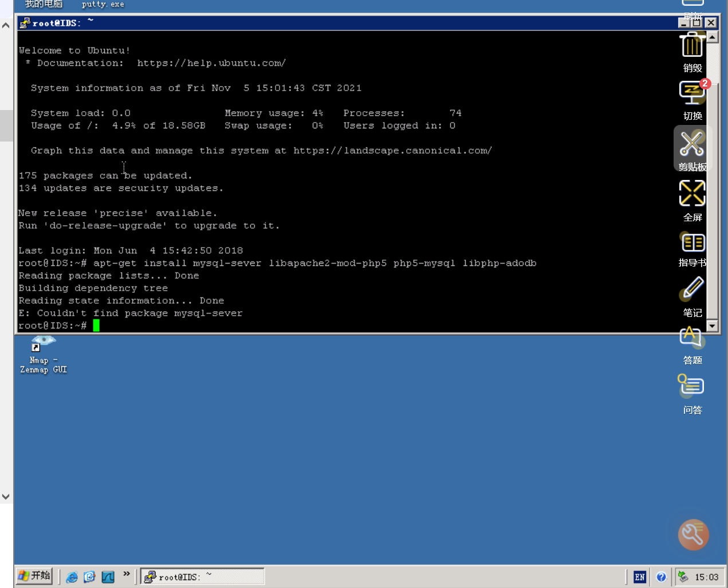The image size is (728, 588).
Task: Minimize the PuTTY window
Action: [684, 23]
